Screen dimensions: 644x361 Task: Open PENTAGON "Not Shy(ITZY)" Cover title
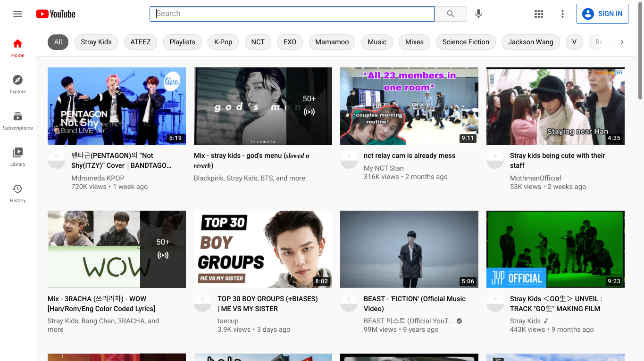pos(121,160)
